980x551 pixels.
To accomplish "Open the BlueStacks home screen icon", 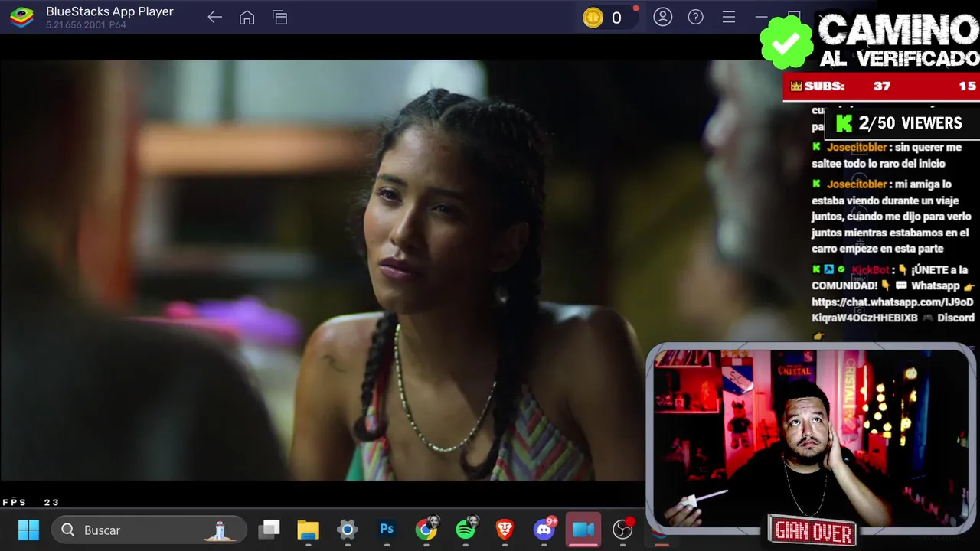I will [x=247, y=18].
